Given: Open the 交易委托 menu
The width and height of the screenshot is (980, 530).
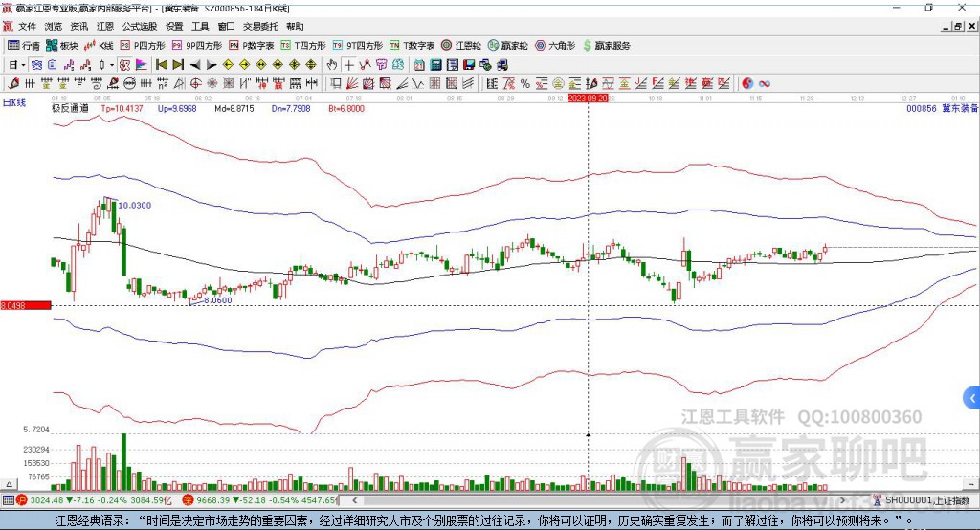Looking at the screenshot, I should pyautogui.click(x=260, y=26).
